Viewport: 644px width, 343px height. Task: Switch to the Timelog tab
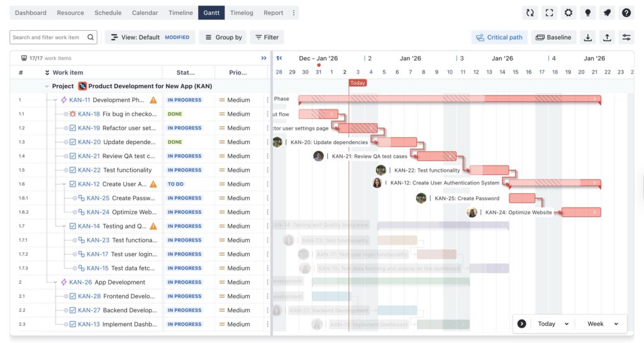241,13
